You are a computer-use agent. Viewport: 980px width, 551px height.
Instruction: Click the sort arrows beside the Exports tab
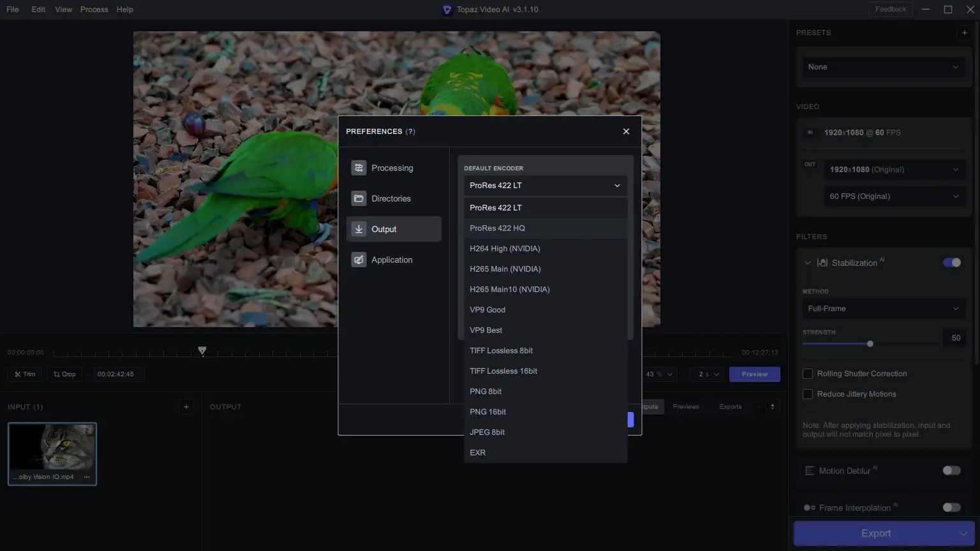772,407
